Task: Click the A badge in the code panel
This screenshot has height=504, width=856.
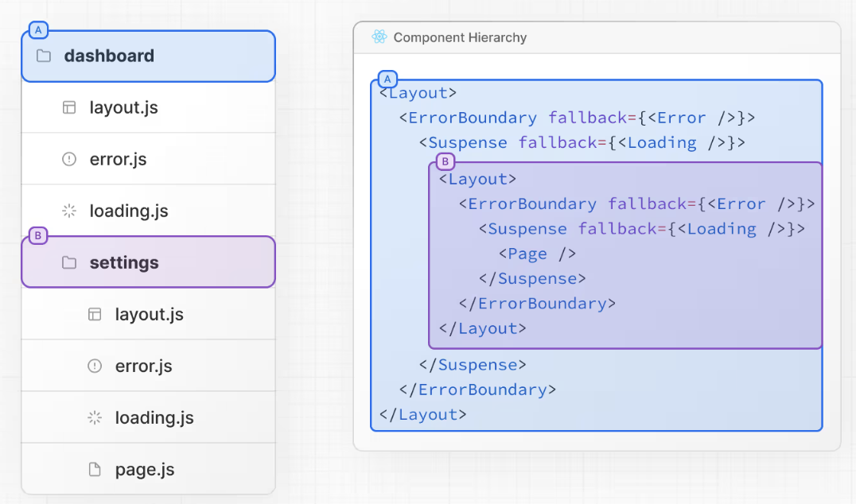Action: [x=387, y=79]
